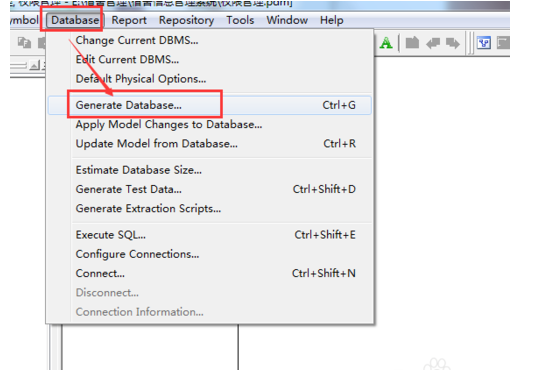Image resolution: width=543 pixels, height=370 pixels.
Task: Select Configure Connections...
Action: [210, 254]
